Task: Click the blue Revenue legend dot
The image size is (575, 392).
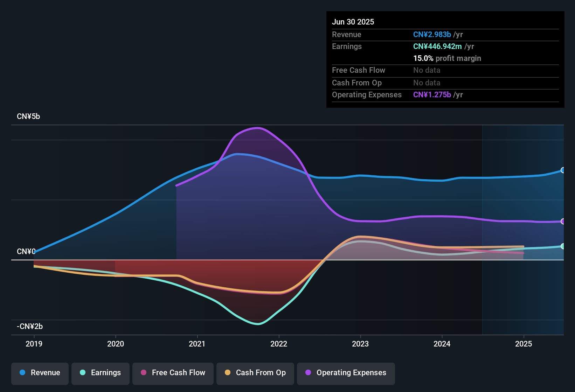Action: point(22,373)
